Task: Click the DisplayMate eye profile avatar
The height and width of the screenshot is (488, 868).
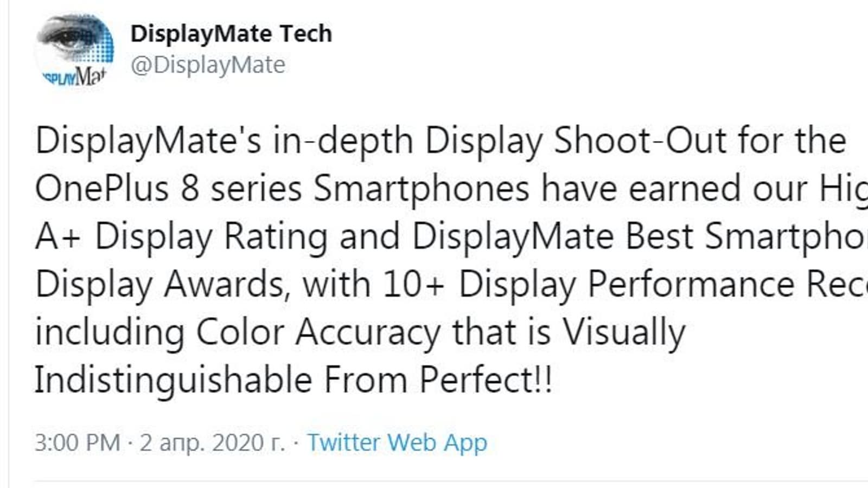Action: [74, 50]
